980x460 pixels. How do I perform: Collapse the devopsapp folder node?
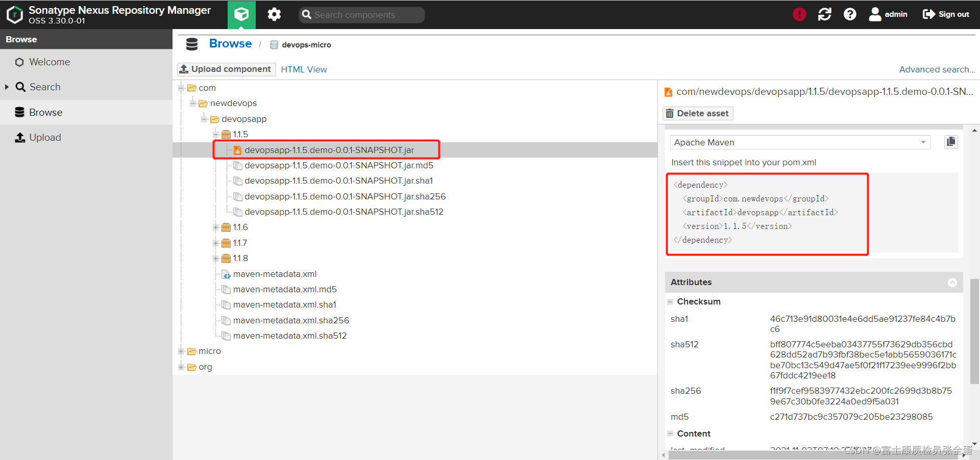click(204, 119)
